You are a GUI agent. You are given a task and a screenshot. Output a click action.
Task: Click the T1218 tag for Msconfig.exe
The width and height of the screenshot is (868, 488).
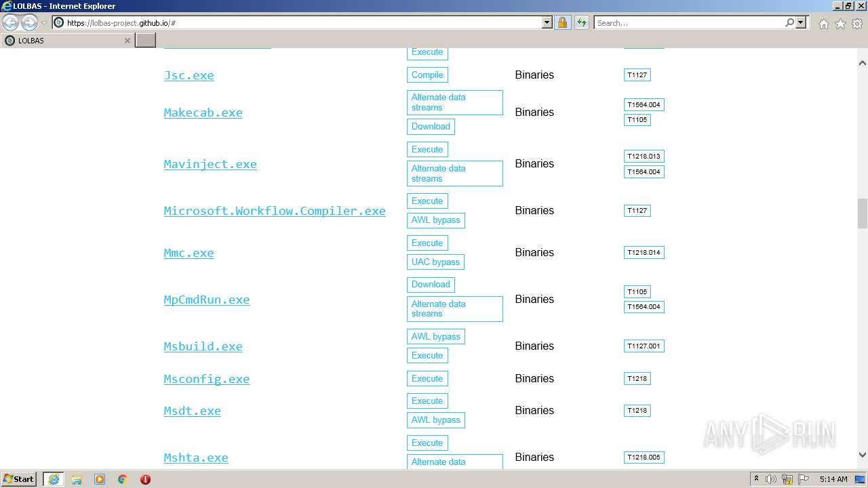637,378
